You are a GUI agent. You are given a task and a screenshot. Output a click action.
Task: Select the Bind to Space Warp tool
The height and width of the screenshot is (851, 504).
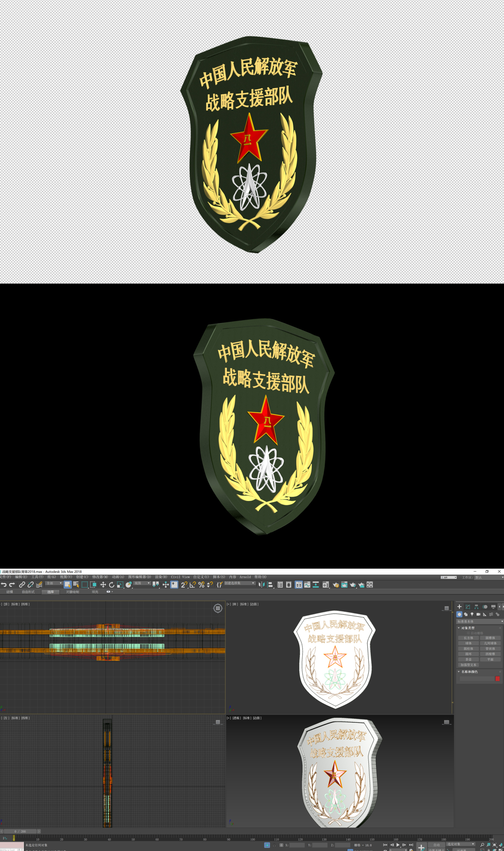pos(39,584)
